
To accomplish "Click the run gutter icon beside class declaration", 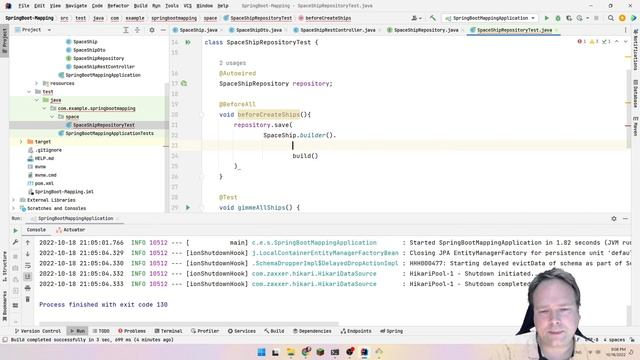I will (x=188, y=42).
